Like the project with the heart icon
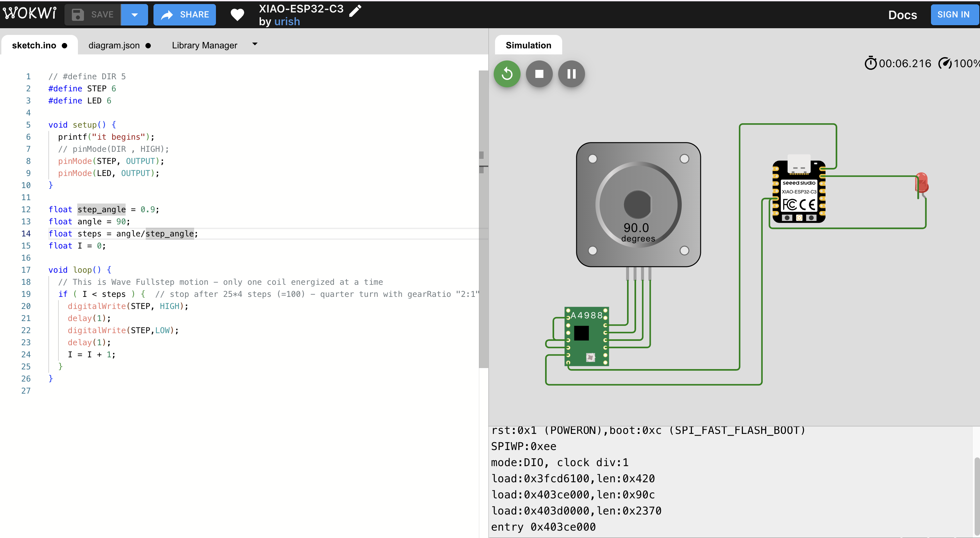Screen dimensions: 980x538 click(x=237, y=14)
